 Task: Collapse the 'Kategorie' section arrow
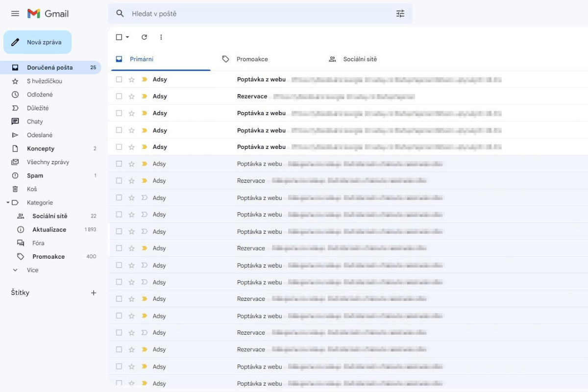click(8, 202)
